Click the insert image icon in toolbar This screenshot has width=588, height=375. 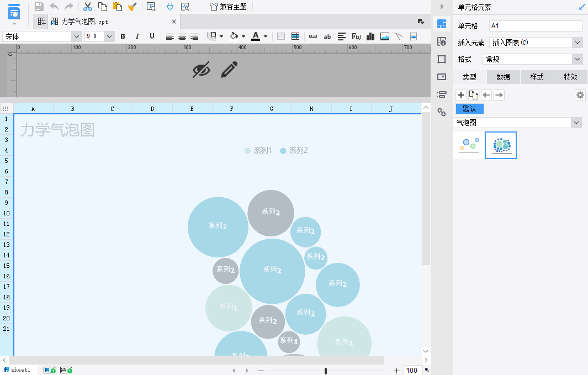(x=385, y=36)
